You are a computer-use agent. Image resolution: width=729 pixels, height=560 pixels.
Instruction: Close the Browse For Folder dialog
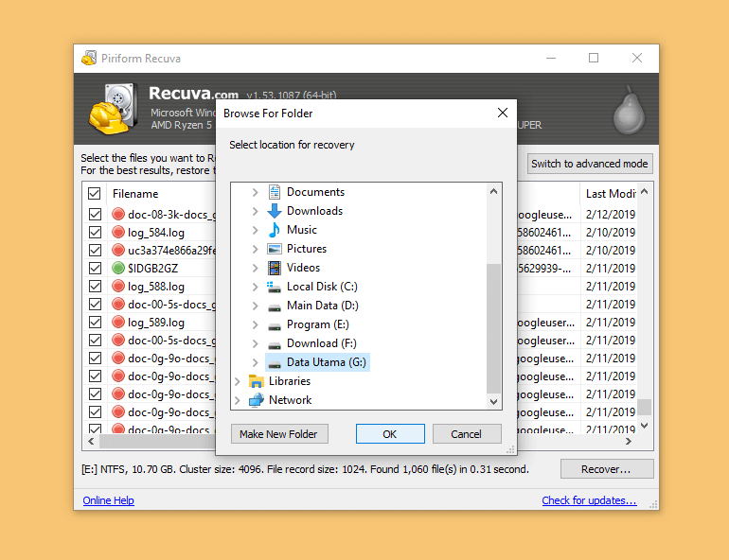tap(503, 113)
